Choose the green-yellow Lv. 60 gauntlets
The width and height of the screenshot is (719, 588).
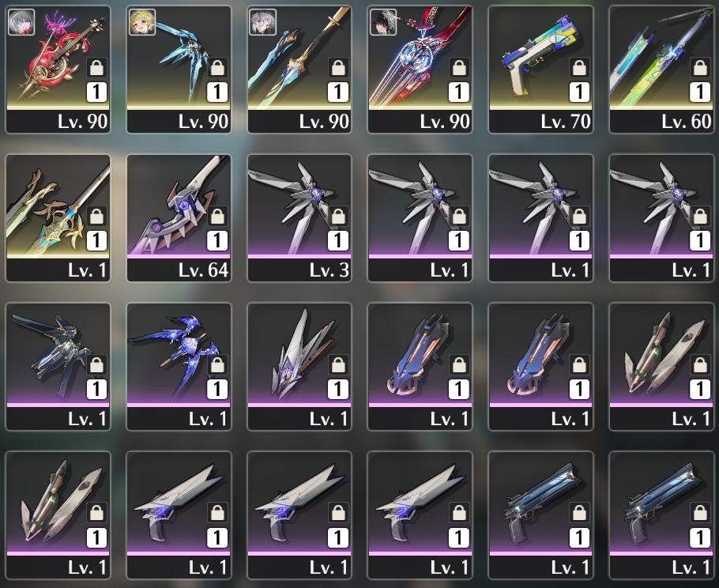click(661, 70)
